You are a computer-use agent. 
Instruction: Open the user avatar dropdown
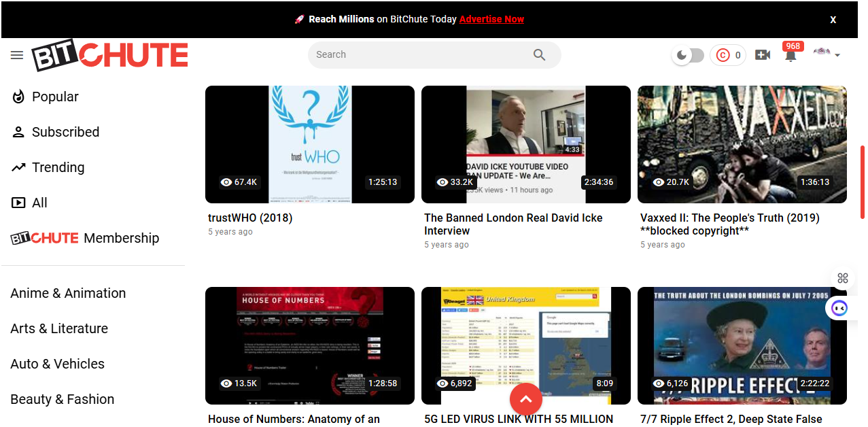coord(827,54)
